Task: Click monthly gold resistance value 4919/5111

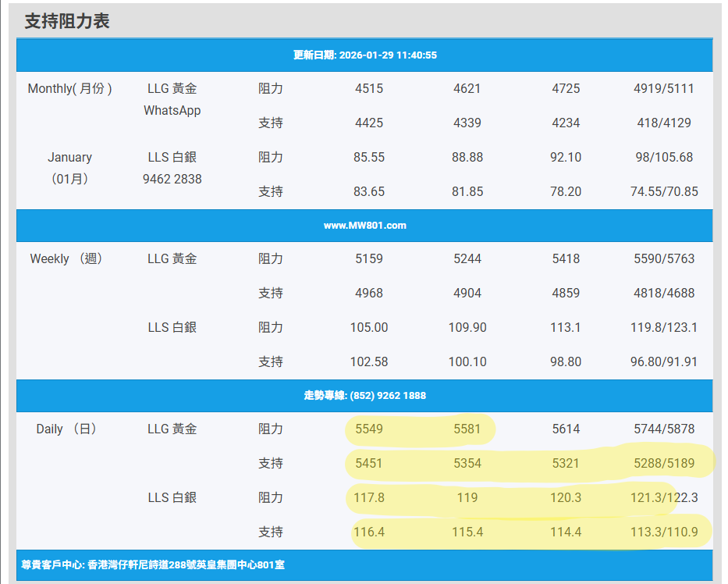Action: click(x=664, y=89)
